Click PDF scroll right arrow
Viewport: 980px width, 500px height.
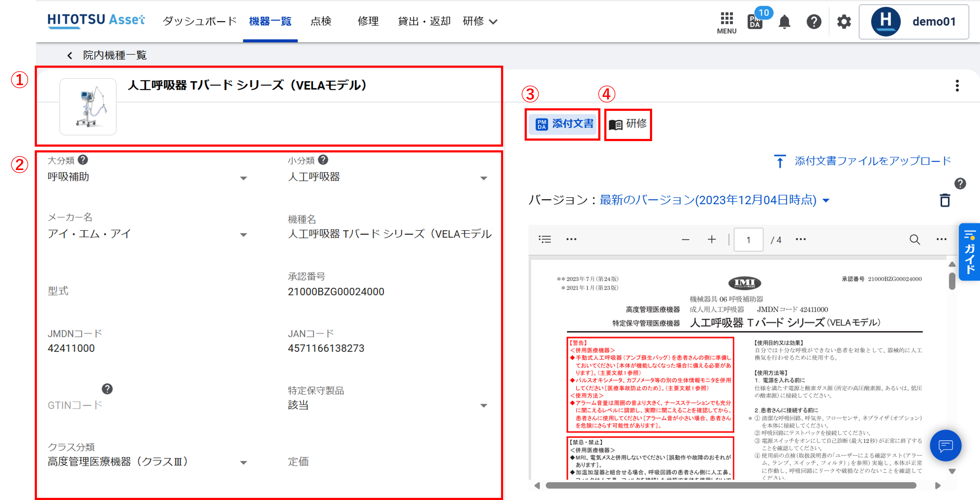coord(937,486)
